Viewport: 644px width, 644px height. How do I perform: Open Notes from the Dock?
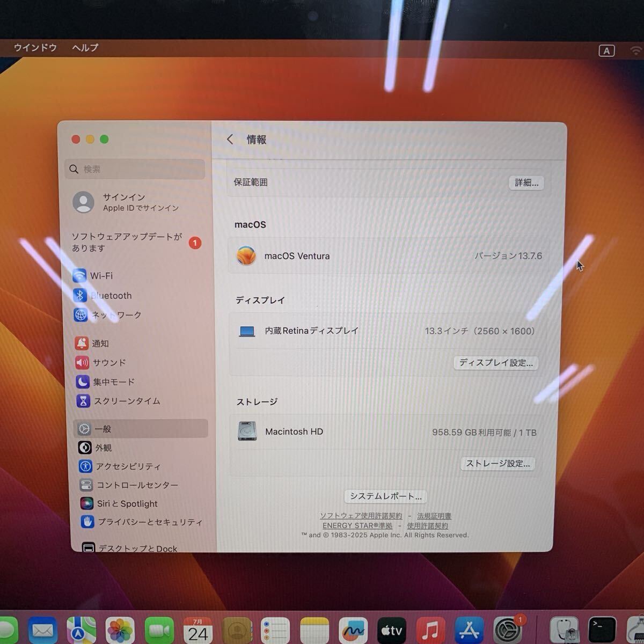pyautogui.click(x=314, y=631)
